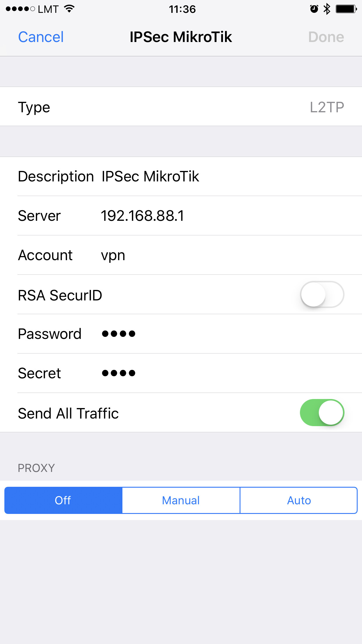Tap the 11:36 status bar clock
Image resolution: width=362 pixels, height=644 pixels.
(182, 9)
